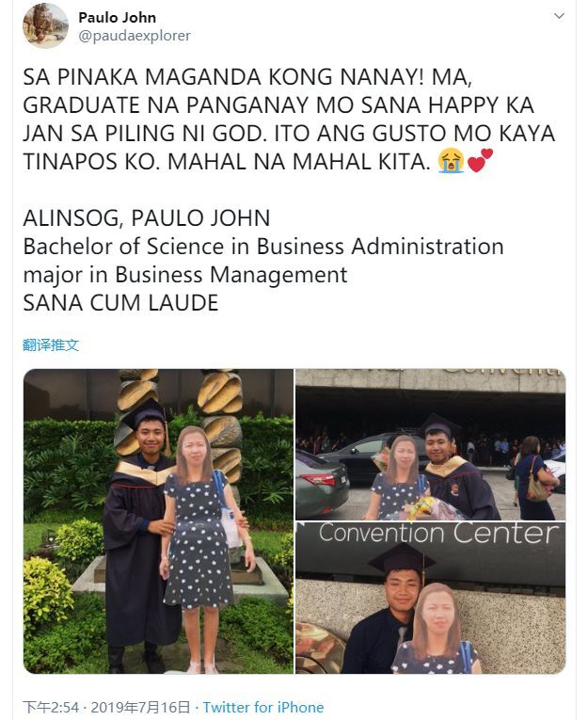Open the top-right parking lot photo
The height and width of the screenshot is (720, 588).
(x=431, y=444)
